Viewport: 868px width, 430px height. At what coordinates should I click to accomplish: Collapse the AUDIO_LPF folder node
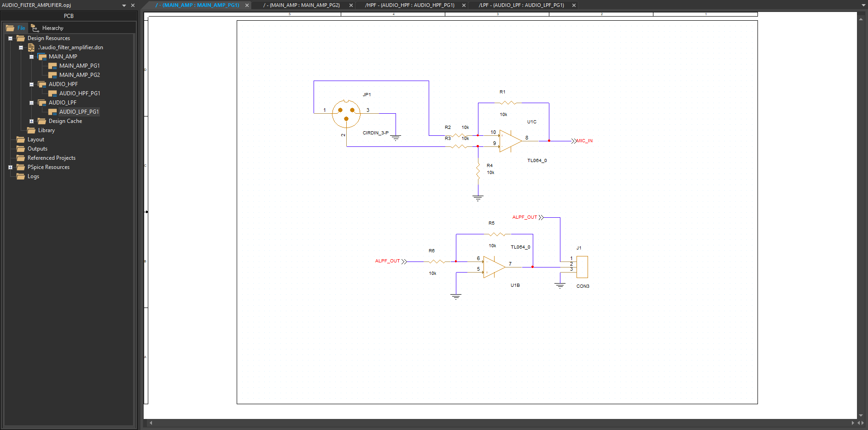[31, 103]
